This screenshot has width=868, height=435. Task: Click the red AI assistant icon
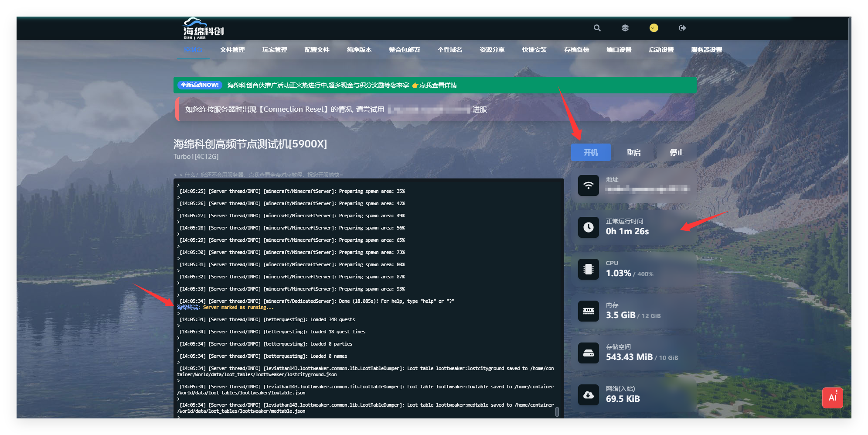pyautogui.click(x=832, y=397)
